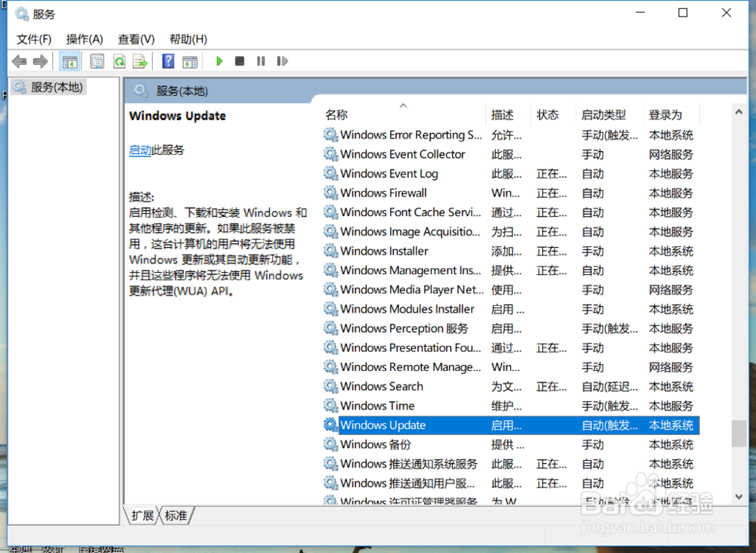Click the scrollbar up arrow
The width and height of the screenshot is (756, 553).
(x=739, y=112)
